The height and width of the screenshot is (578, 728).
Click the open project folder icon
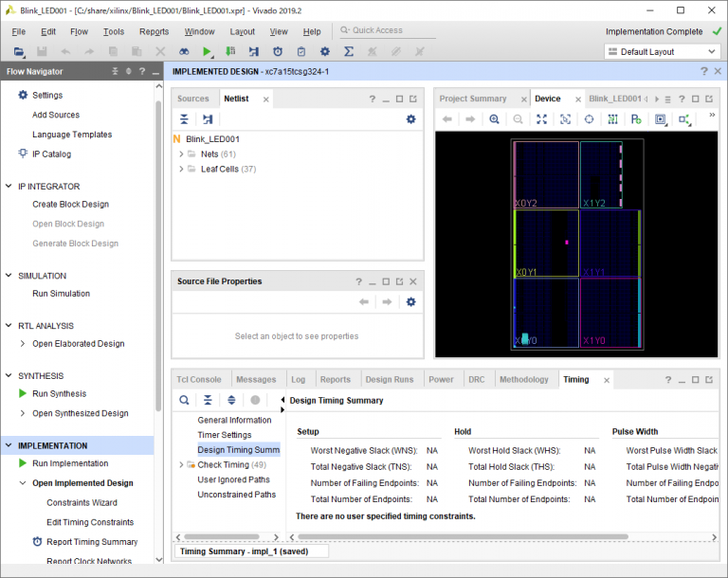18,51
